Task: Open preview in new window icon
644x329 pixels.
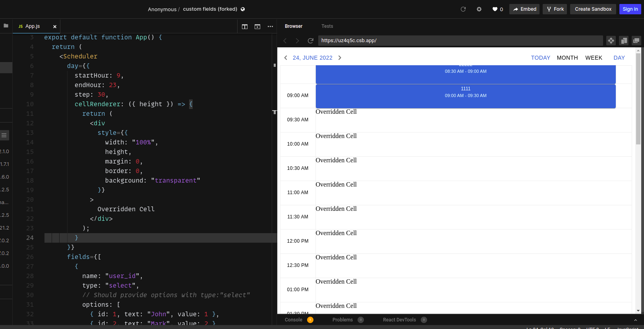Action: (x=636, y=41)
